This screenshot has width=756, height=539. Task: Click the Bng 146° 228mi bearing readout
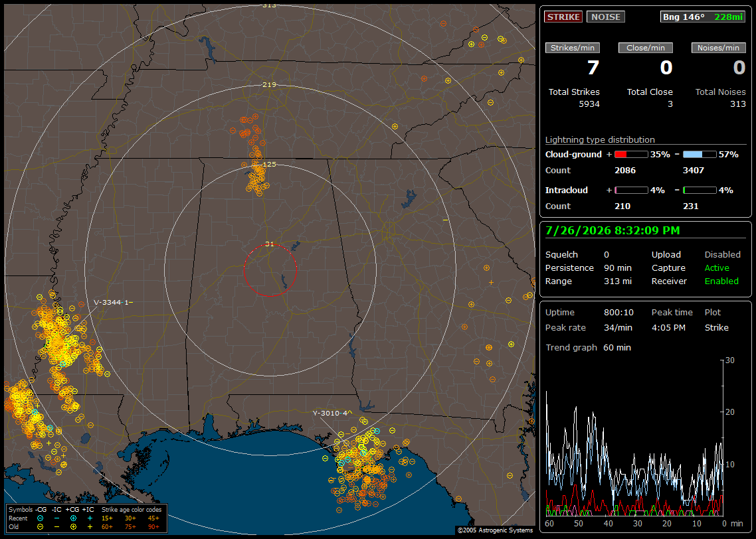click(x=702, y=17)
